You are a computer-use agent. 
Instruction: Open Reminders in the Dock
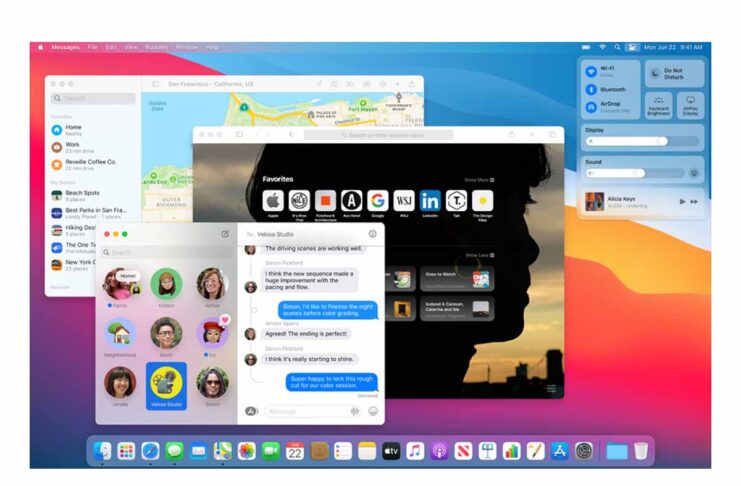coord(343,451)
